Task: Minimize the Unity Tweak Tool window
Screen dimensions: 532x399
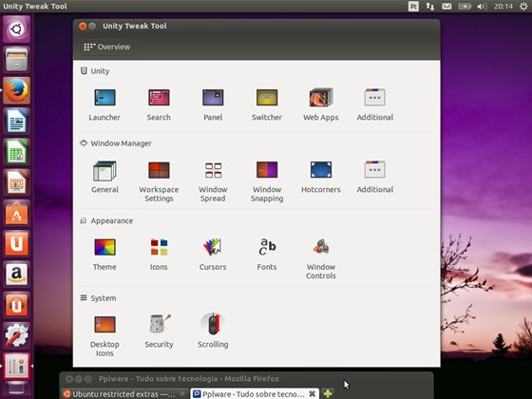Action: click(92, 27)
